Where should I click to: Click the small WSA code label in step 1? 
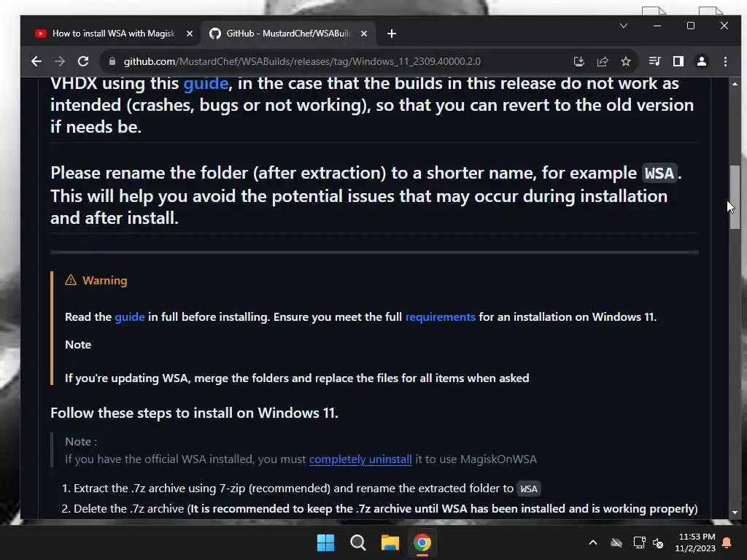click(x=529, y=489)
